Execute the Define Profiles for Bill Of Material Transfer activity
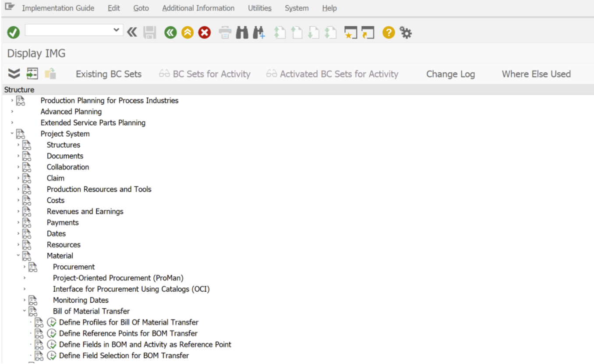 pyautogui.click(x=52, y=322)
